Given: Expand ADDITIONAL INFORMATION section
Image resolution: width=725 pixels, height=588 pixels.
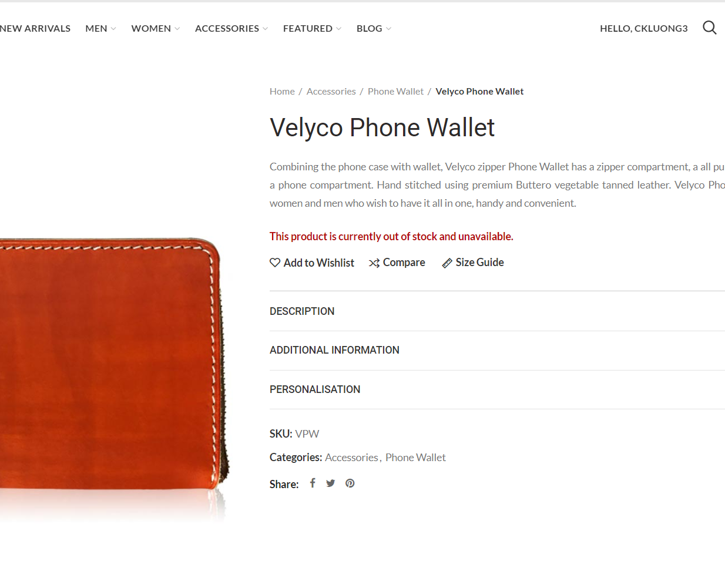Looking at the screenshot, I should point(497,350).
